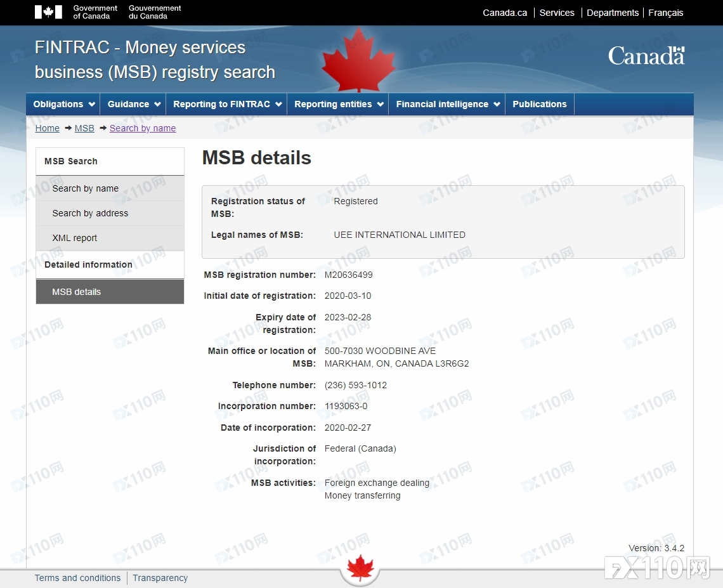Image resolution: width=723 pixels, height=588 pixels.
Task: Open the Publications menu item
Action: tap(540, 104)
